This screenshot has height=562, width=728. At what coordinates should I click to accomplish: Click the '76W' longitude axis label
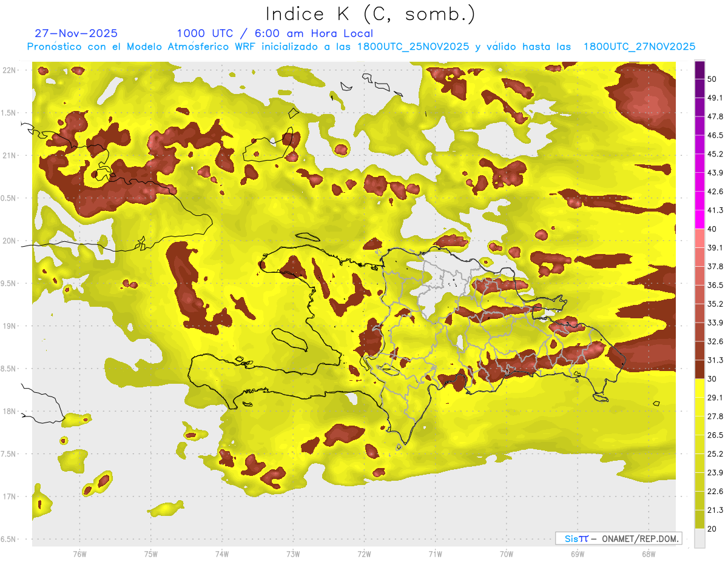79,554
